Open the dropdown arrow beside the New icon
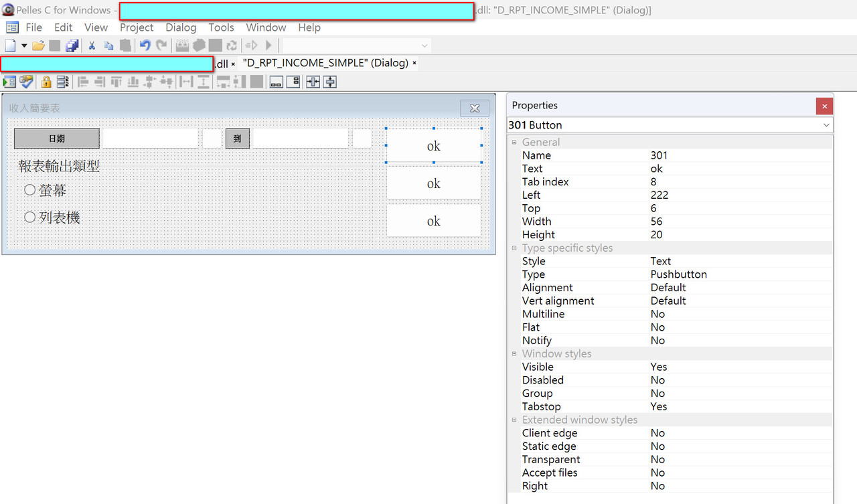857x504 pixels. coord(24,46)
